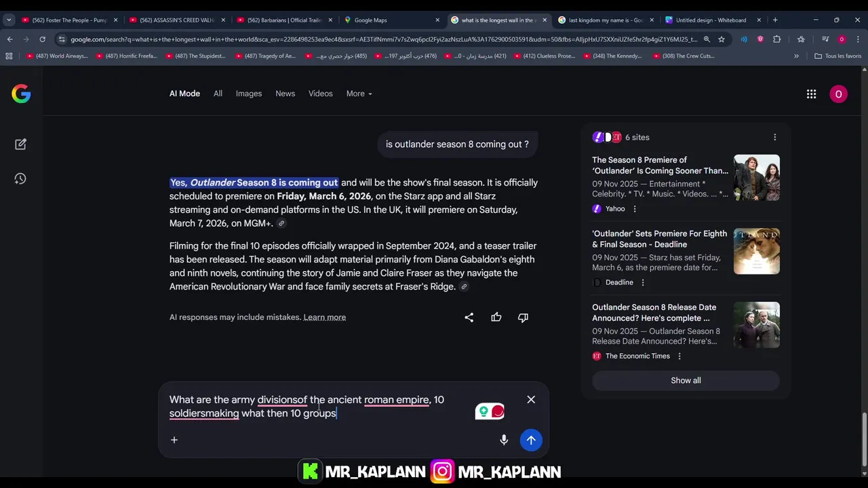Reload the current page
Screen dimensions: 868x488
click(42, 39)
